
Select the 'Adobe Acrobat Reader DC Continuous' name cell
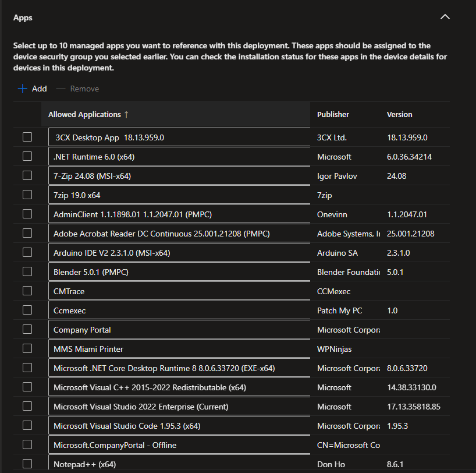click(x=179, y=234)
